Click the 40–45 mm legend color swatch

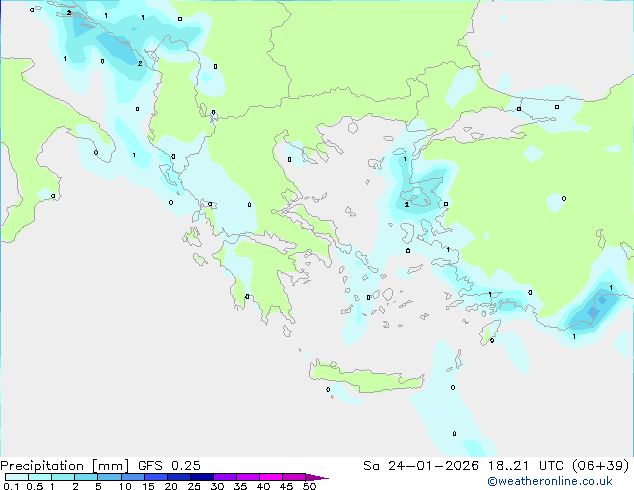(x=271, y=477)
